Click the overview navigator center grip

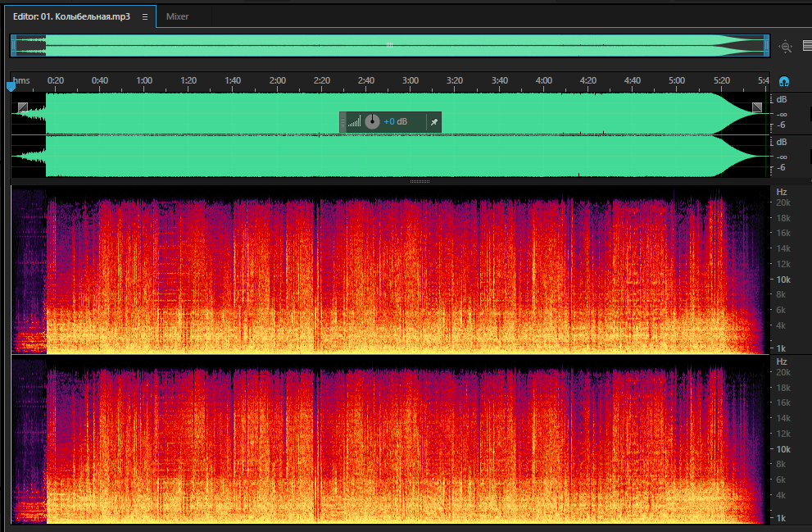click(389, 45)
